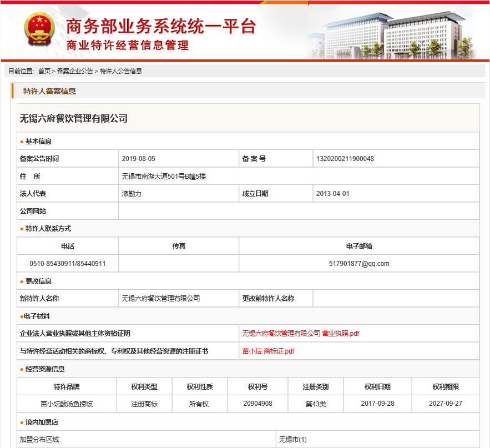Click the 注册类别 column header
Viewport: 490px width, 448px height.
click(316, 387)
